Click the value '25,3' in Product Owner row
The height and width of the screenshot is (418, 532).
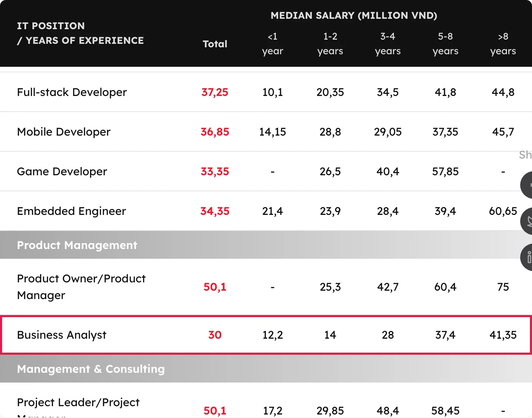pos(330,287)
